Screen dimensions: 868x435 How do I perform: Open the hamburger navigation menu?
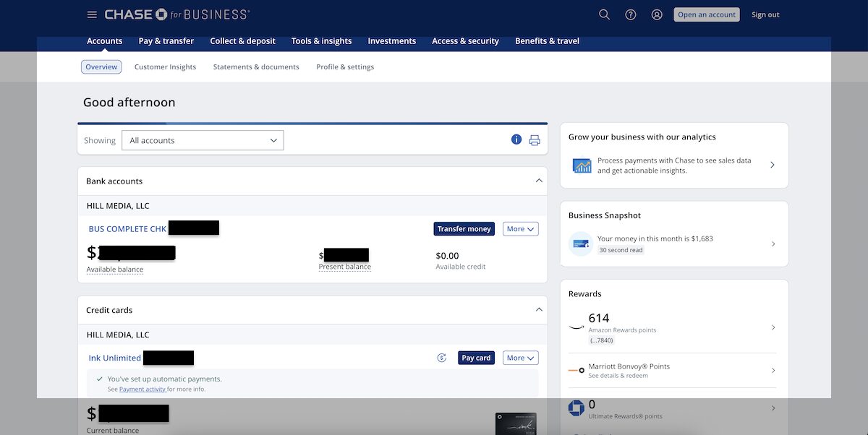(x=92, y=14)
